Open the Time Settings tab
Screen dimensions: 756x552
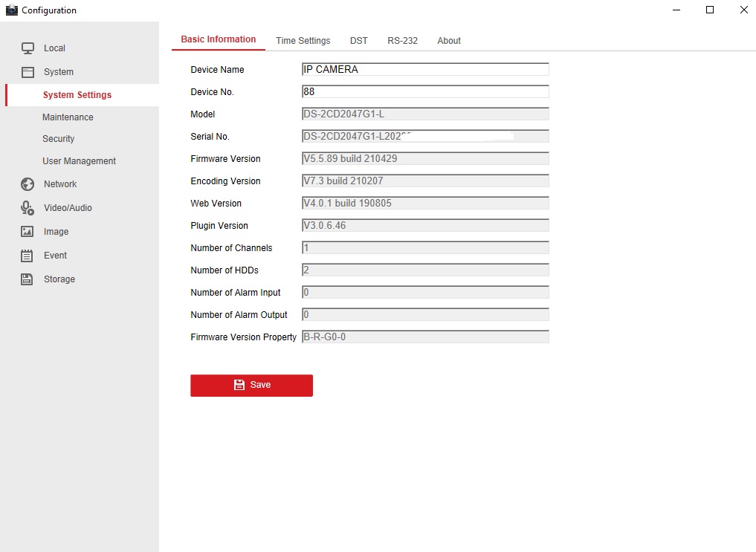303,41
